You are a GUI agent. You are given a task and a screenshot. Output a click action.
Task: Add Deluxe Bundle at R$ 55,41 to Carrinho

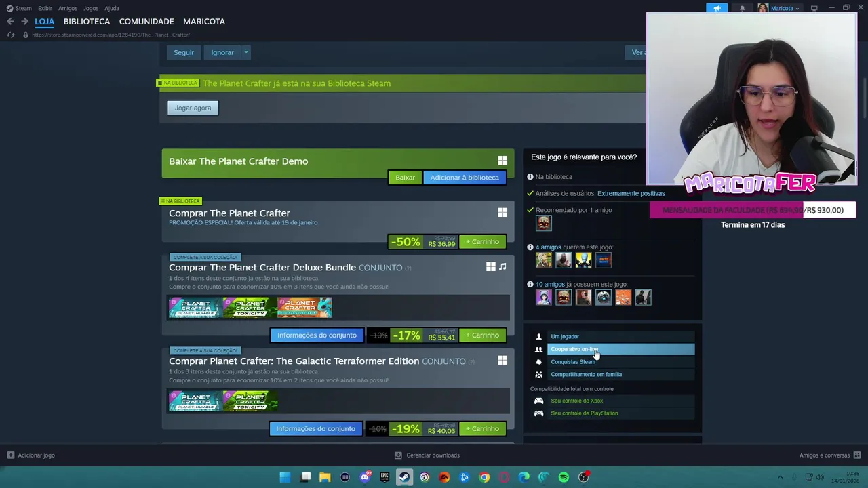(x=482, y=335)
